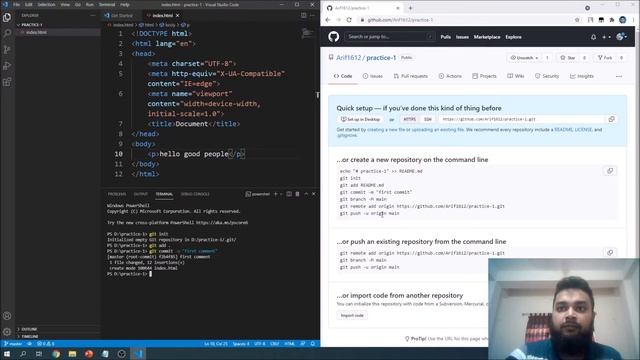Click the encoding entry in status bar
The width and height of the screenshot is (640, 360).
click(x=260, y=344)
